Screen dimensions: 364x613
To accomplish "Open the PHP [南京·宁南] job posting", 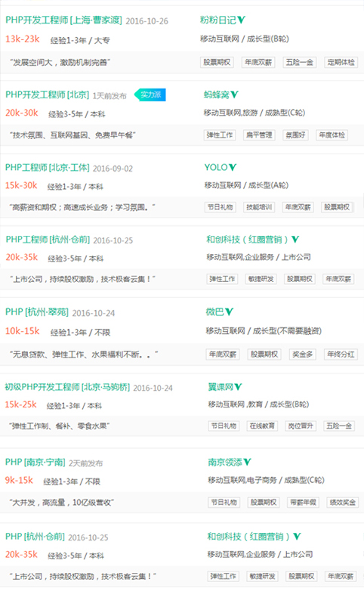I will [x=35, y=462].
